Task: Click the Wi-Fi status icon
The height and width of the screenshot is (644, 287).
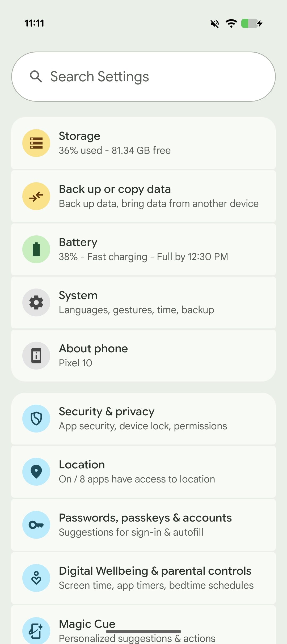Action: click(x=231, y=23)
